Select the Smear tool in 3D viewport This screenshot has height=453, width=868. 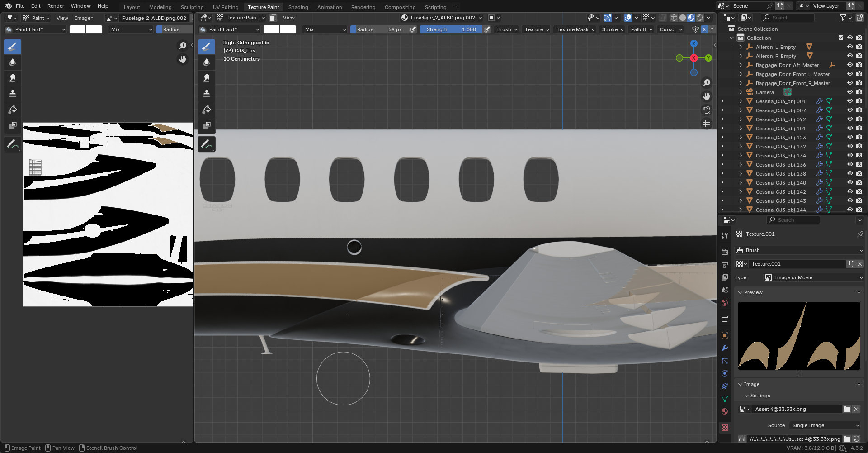coord(207,78)
